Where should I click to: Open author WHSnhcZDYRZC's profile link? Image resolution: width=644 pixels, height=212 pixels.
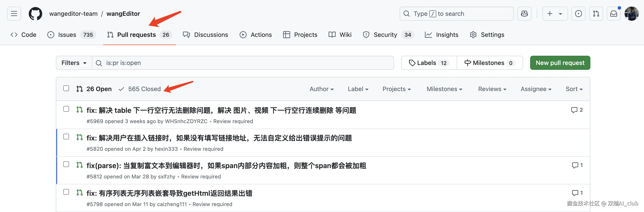(186, 121)
